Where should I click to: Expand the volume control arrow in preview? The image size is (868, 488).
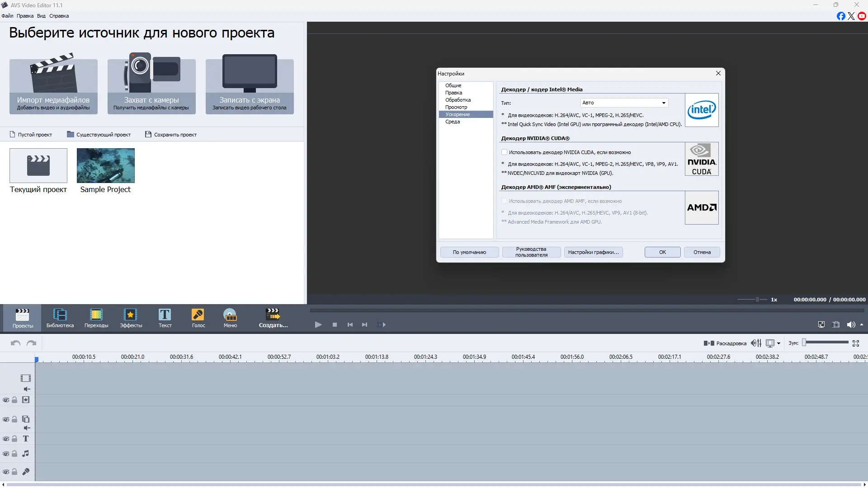point(862,324)
